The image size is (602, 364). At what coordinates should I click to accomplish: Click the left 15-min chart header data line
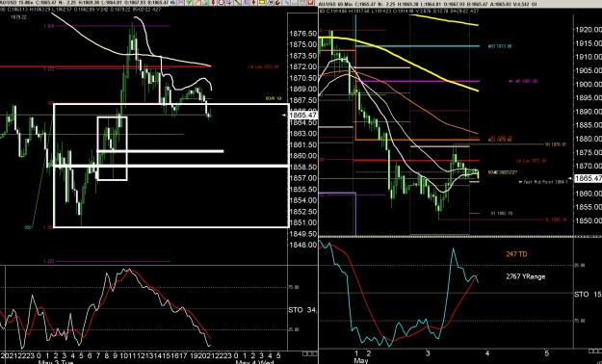[x=82, y=10]
